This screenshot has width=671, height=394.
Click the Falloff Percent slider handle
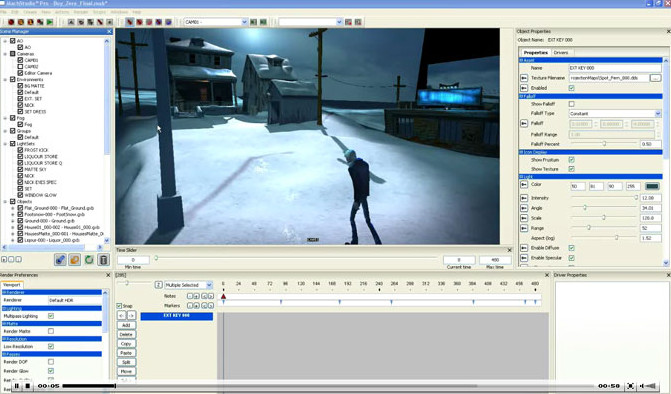[604, 144]
